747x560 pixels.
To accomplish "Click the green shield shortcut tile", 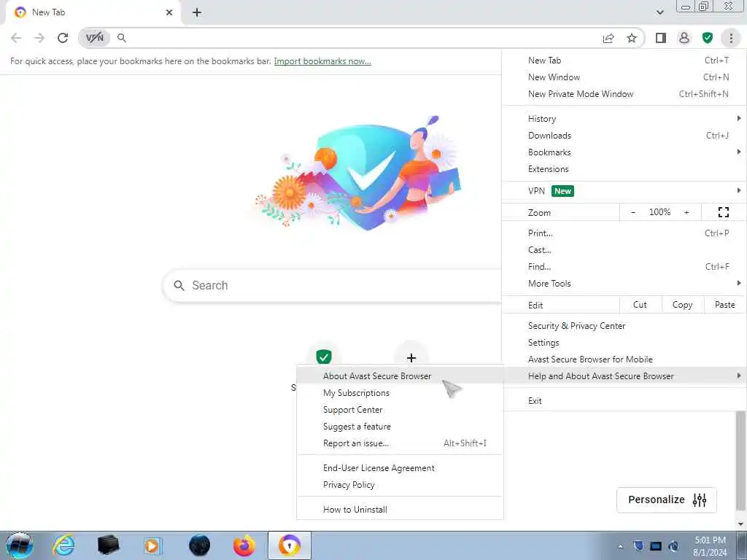I will (324, 357).
